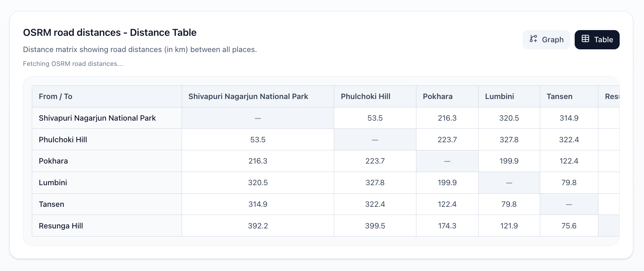Click the Pokhara column header
The image size is (644, 271).
(438, 97)
